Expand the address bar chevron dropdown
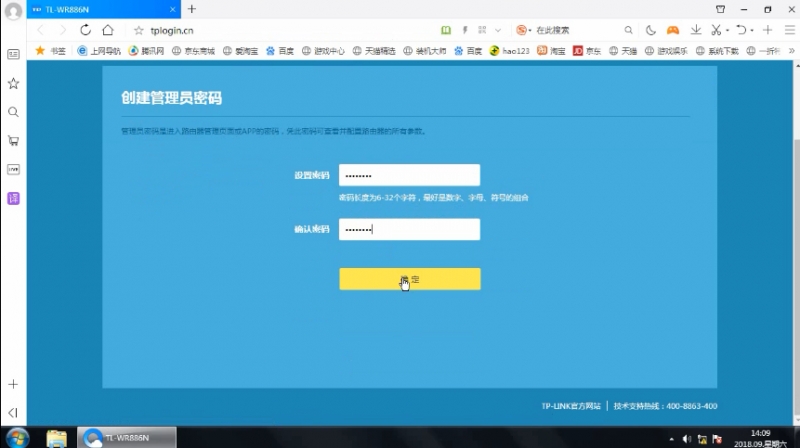 tap(498, 30)
